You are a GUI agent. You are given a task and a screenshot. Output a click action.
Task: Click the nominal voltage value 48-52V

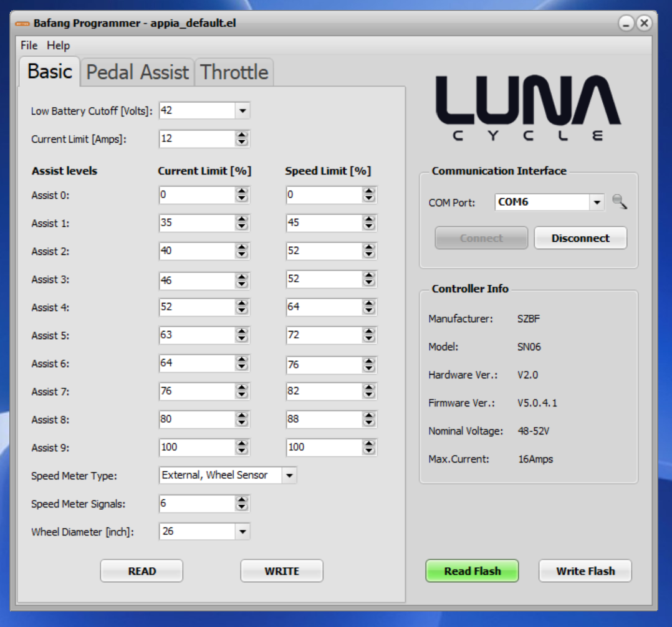[x=533, y=431]
